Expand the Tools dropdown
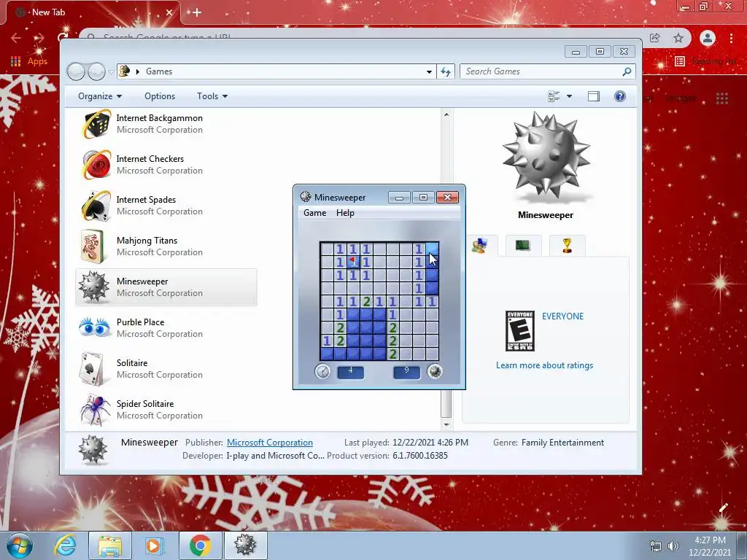Image resolution: width=747 pixels, height=560 pixels. [212, 96]
